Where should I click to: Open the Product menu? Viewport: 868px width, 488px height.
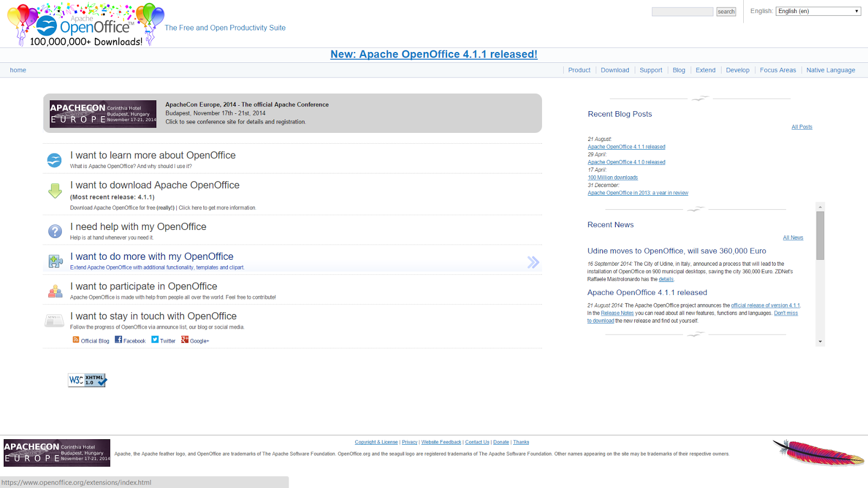(x=579, y=70)
